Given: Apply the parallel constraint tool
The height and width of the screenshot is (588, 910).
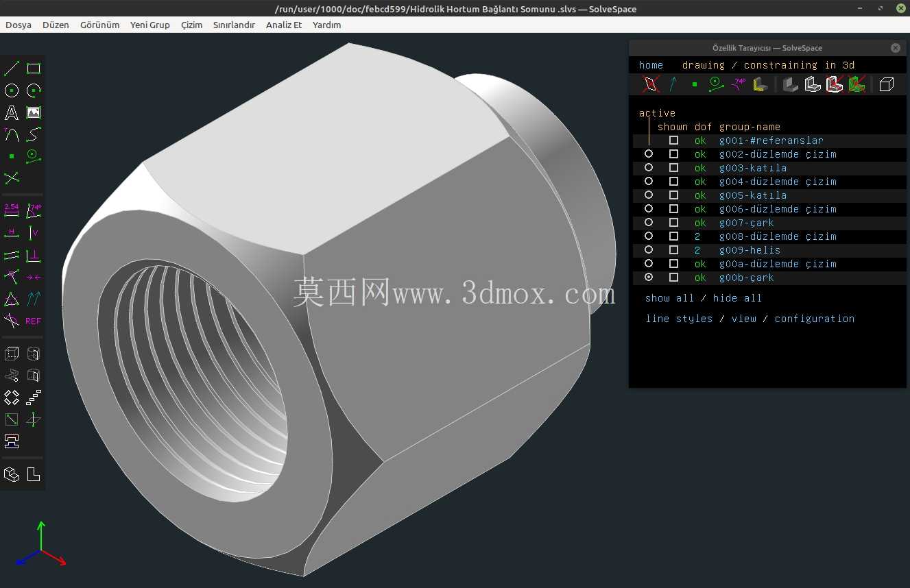Looking at the screenshot, I should point(12,255).
